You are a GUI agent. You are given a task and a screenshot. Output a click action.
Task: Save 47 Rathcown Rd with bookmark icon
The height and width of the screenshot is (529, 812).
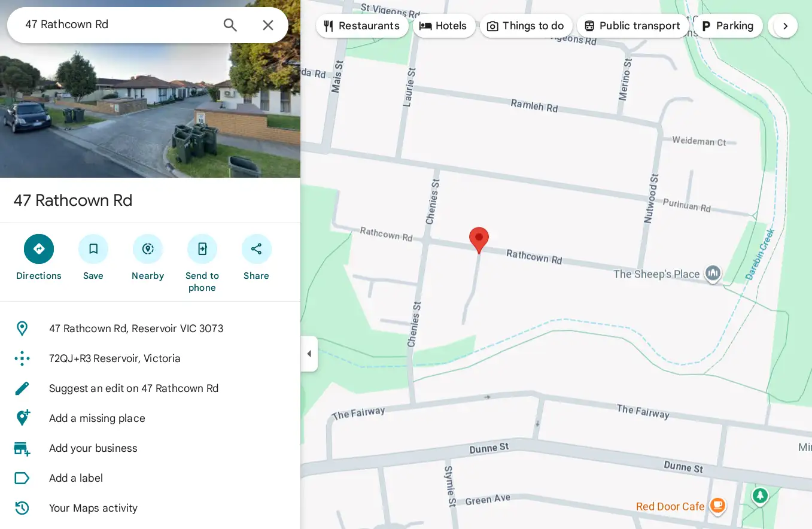point(93,249)
